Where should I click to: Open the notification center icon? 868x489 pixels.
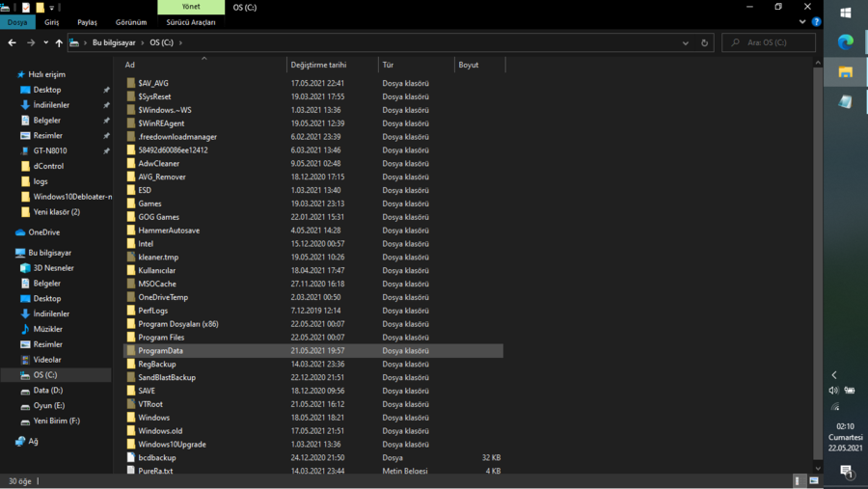click(x=846, y=472)
